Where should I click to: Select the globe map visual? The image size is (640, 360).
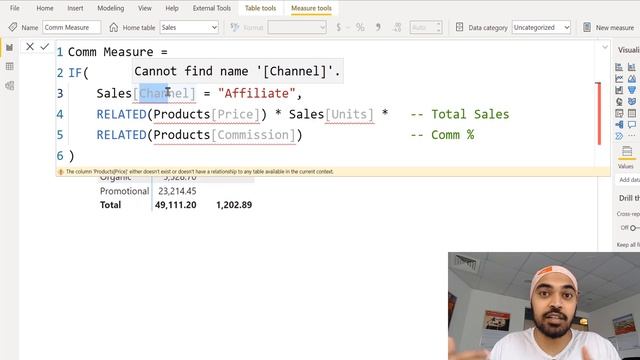tap(619, 102)
